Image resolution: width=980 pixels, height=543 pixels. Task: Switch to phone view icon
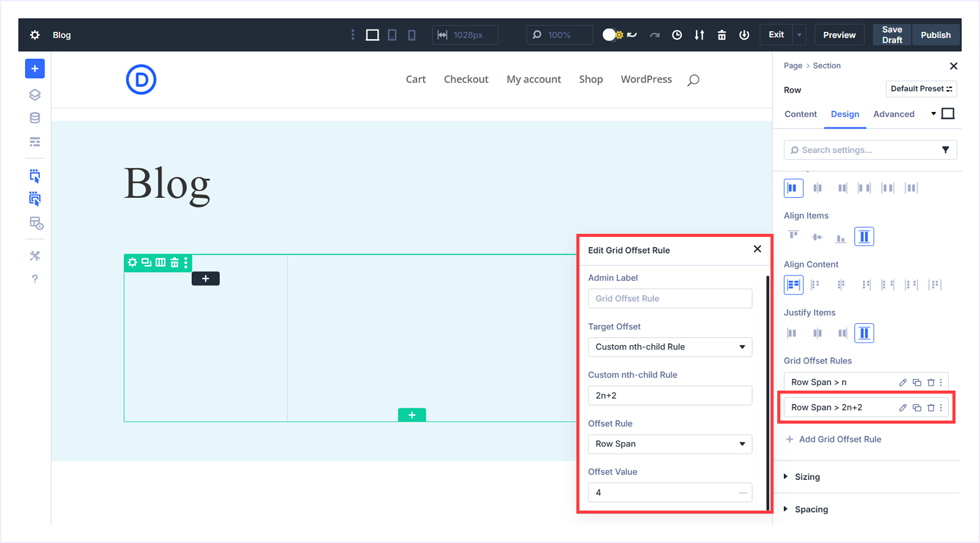click(412, 35)
